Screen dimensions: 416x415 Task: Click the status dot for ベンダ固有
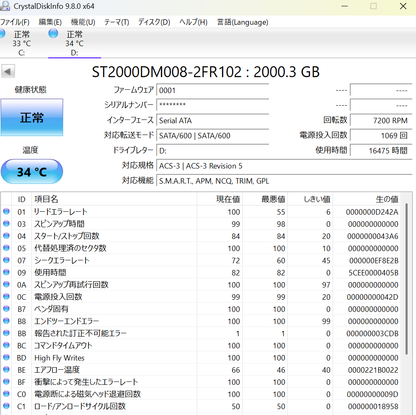(6, 309)
